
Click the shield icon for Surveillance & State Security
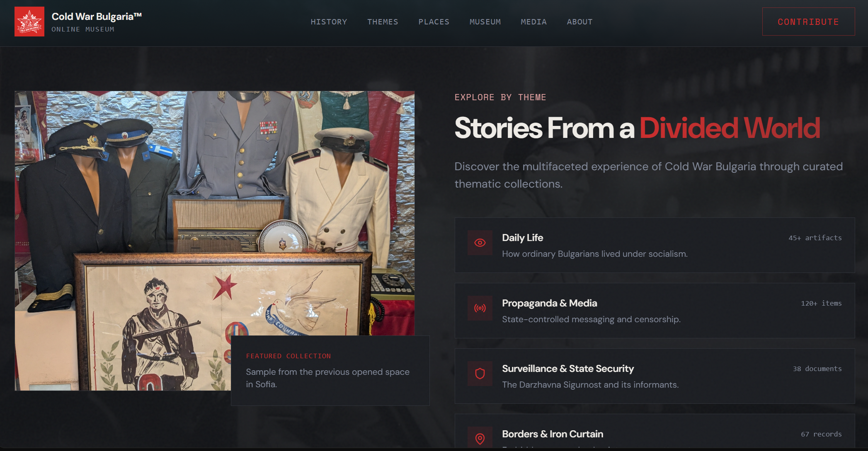point(480,374)
